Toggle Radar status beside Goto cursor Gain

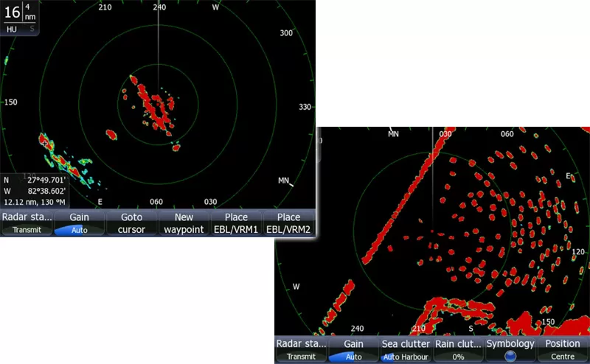pos(26,223)
